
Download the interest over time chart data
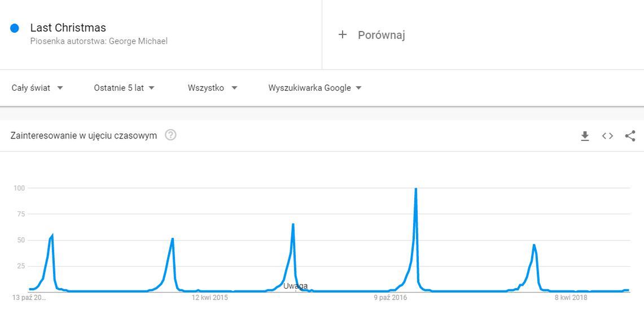(585, 136)
